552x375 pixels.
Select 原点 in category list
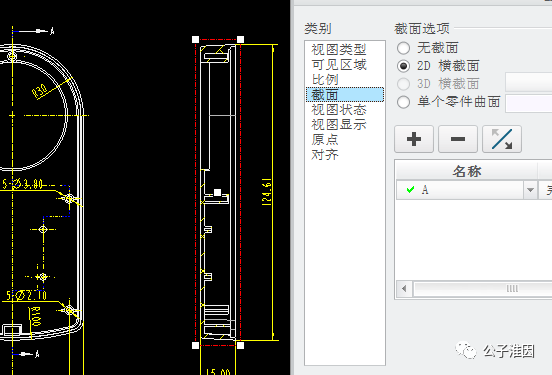tap(325, 140)
